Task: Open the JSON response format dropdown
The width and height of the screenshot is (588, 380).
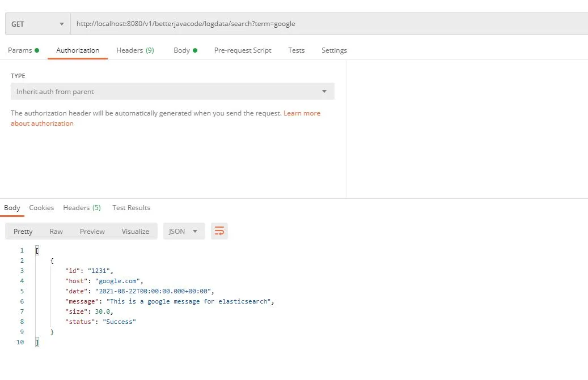Action: pyautogui.click(x=183, y=231)
